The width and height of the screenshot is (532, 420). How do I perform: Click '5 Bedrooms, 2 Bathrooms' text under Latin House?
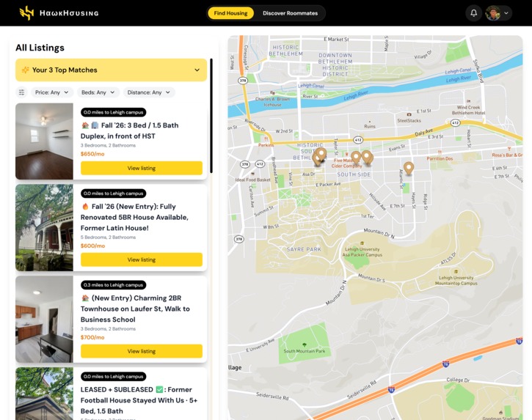point(108,237)
